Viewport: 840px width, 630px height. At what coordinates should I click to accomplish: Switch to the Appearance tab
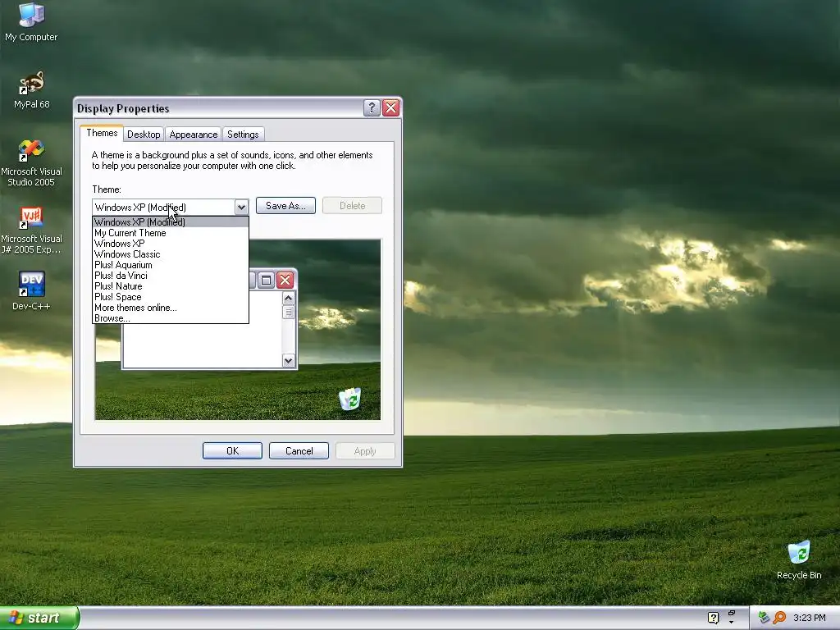pos(194,135)
